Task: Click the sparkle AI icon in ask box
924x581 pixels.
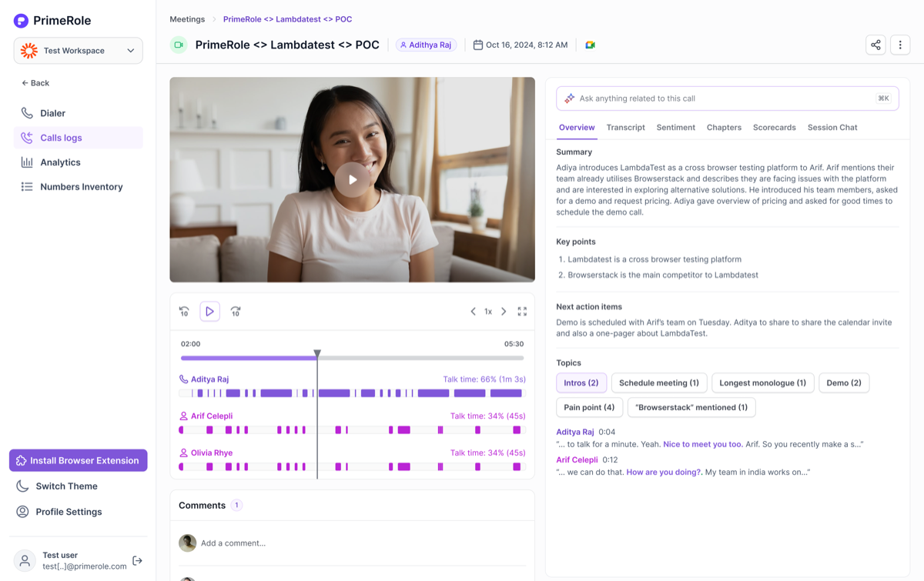Action: click(x=570, y=99)
